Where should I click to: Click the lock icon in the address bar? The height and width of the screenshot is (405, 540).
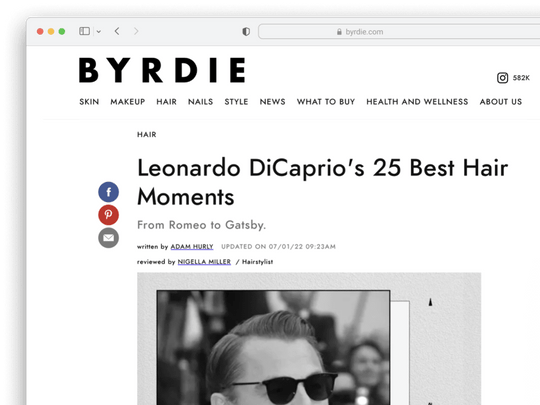(339, 32)
